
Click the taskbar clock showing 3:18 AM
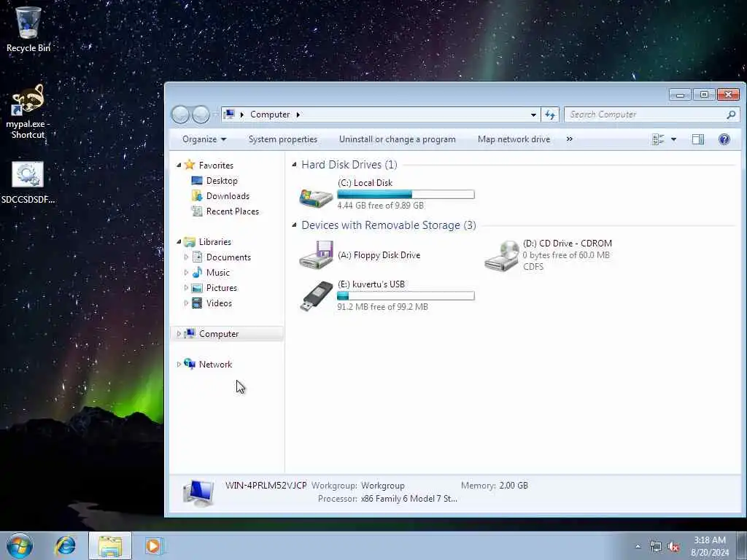pyautogui.click(x=710, y=545)
